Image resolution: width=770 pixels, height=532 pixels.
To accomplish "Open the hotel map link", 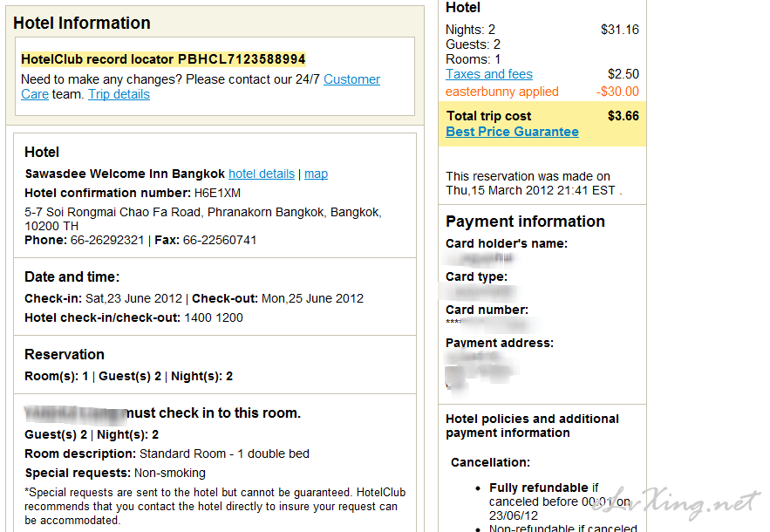I will coord(316,174).
